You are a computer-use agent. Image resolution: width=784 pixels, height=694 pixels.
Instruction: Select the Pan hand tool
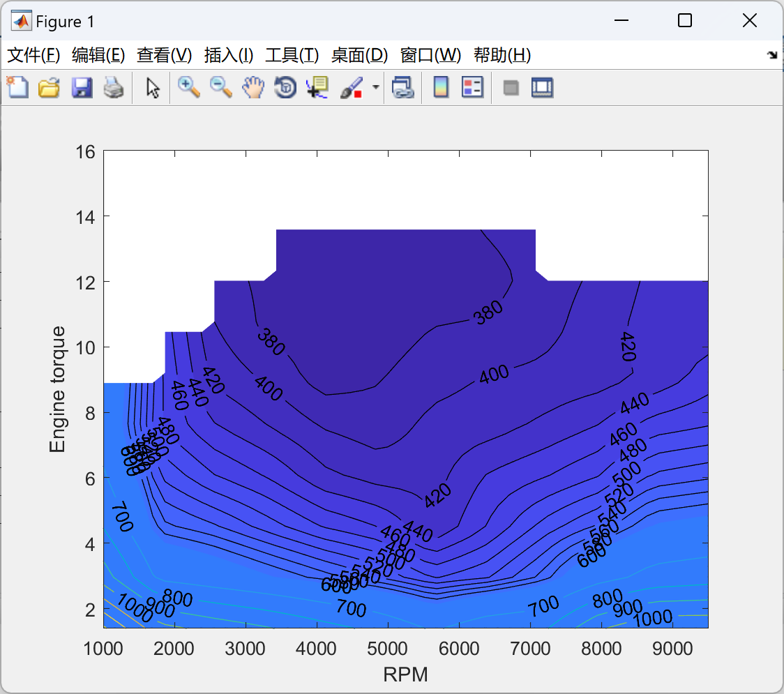(253, 87)
